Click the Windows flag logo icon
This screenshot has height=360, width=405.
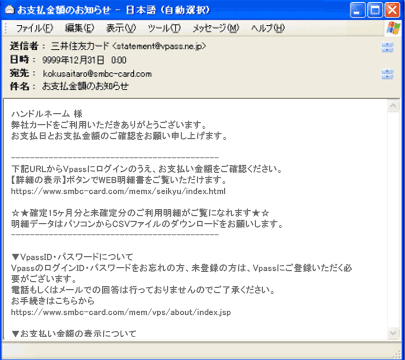click(394, 28)
